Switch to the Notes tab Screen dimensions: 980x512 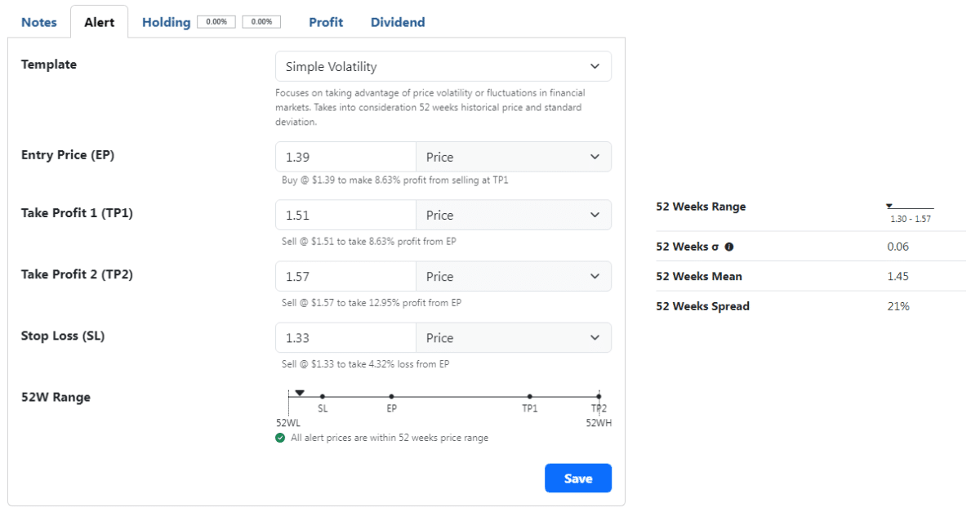39,22
